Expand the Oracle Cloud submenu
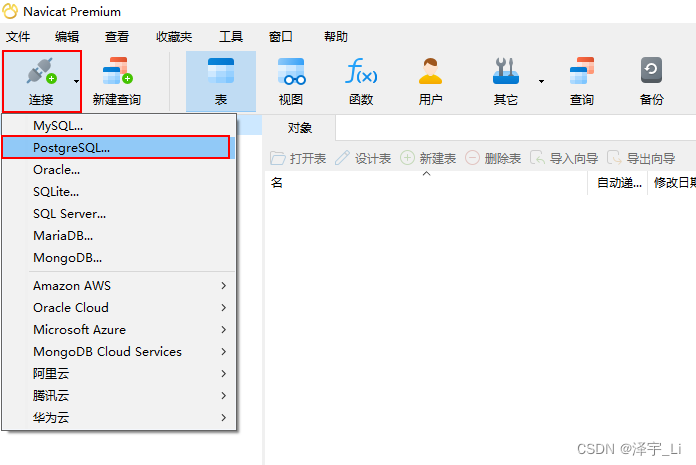 119,307
